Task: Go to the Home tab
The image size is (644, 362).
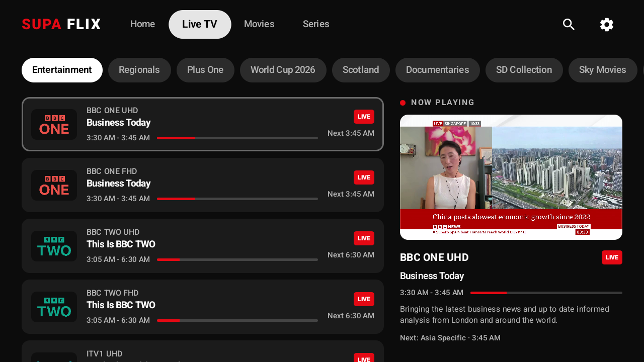Action: coord(142,24)
